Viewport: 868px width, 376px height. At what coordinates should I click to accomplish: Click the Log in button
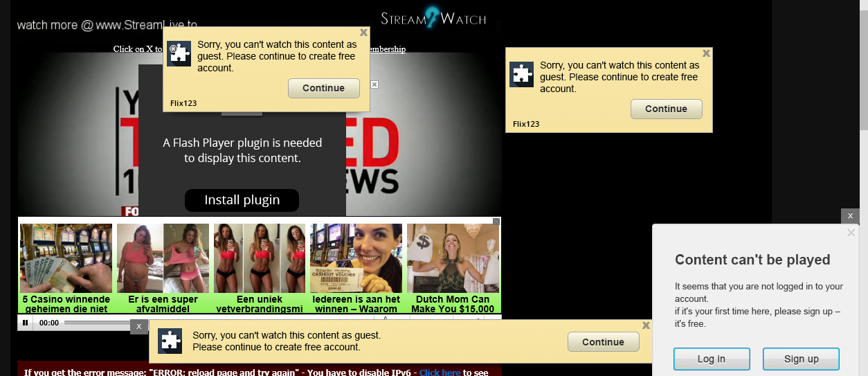pos(712,359)
